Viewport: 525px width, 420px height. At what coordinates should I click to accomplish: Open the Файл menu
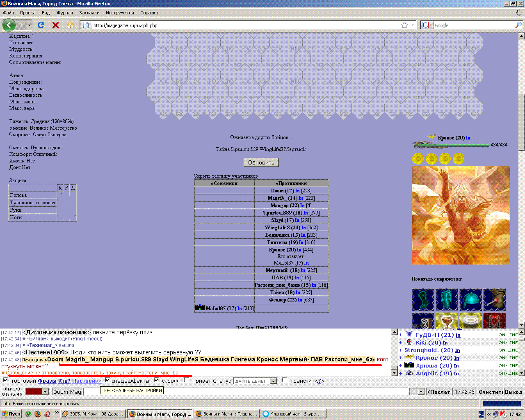pyautogui.click(x=8, y=13)
